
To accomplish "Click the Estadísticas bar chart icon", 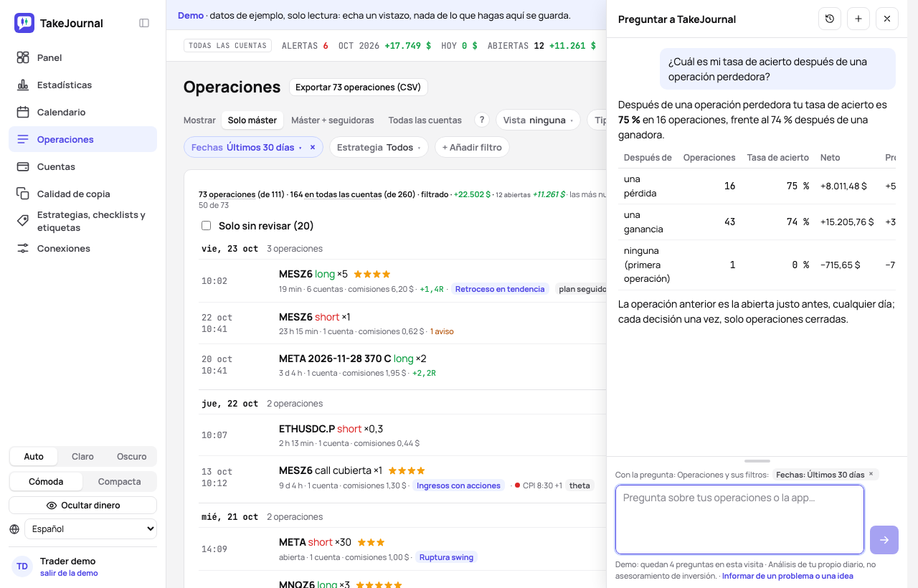I will coord(23,85).
